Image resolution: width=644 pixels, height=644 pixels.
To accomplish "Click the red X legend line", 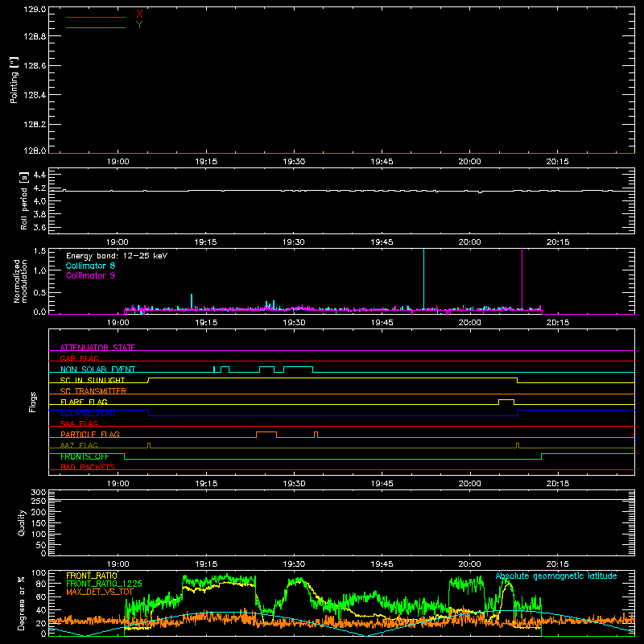I will 96,17.
